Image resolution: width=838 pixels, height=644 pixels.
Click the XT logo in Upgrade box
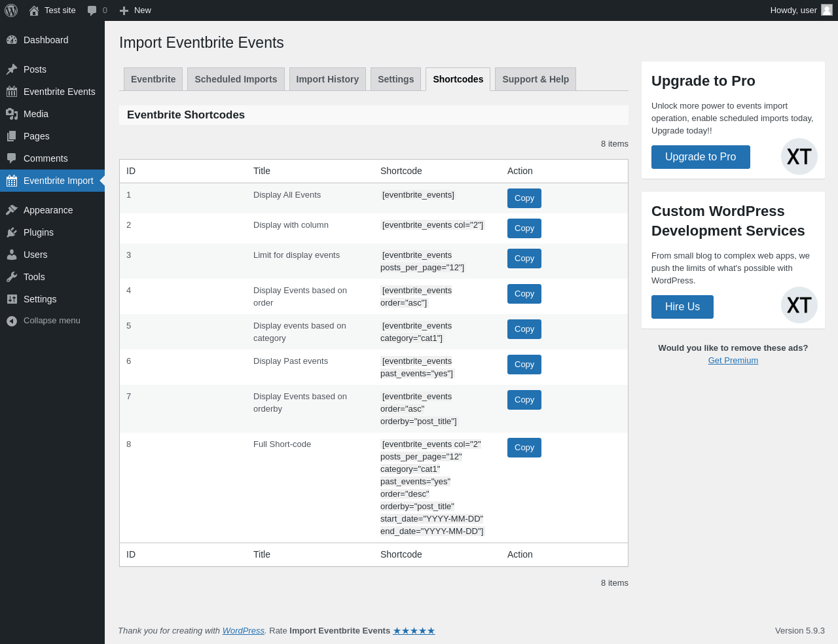point(799,156)
